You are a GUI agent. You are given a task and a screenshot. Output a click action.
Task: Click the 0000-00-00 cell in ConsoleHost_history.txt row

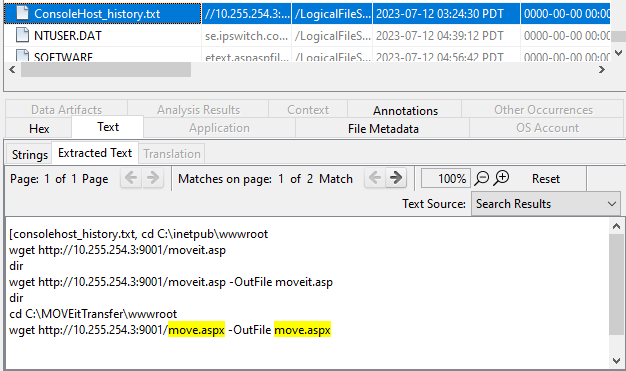click(x=566, y=14)
